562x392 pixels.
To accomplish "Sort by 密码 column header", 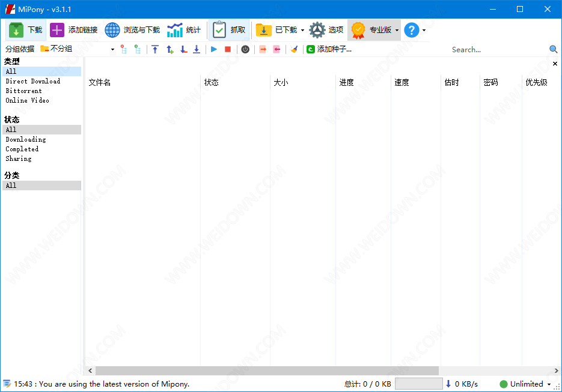I will tap(501, 83).
